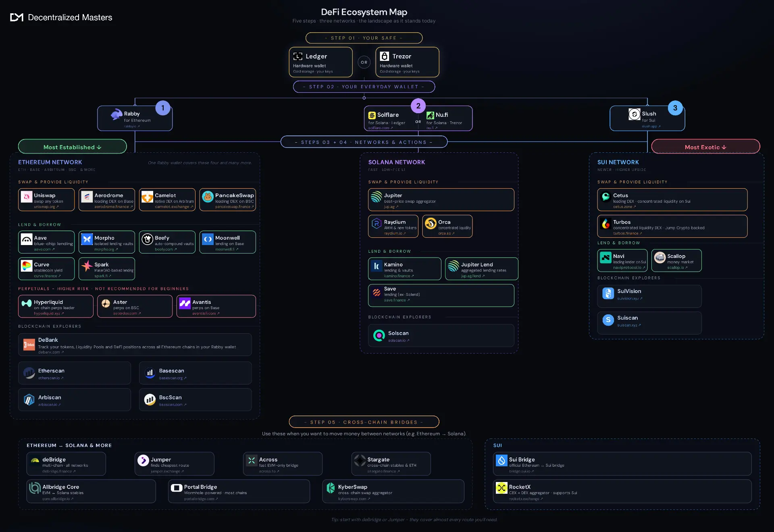Click the Trezor lock icon
774x532 pixels.
click(385, 56)
